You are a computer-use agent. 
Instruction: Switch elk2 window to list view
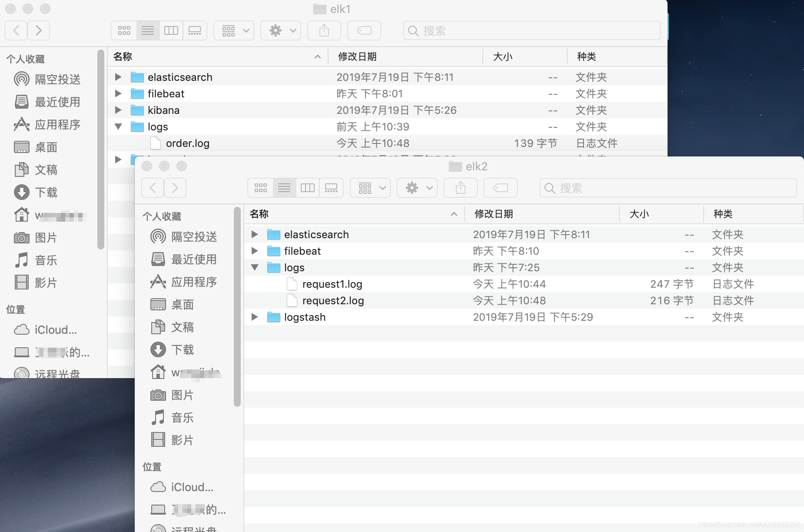(284, 188)
